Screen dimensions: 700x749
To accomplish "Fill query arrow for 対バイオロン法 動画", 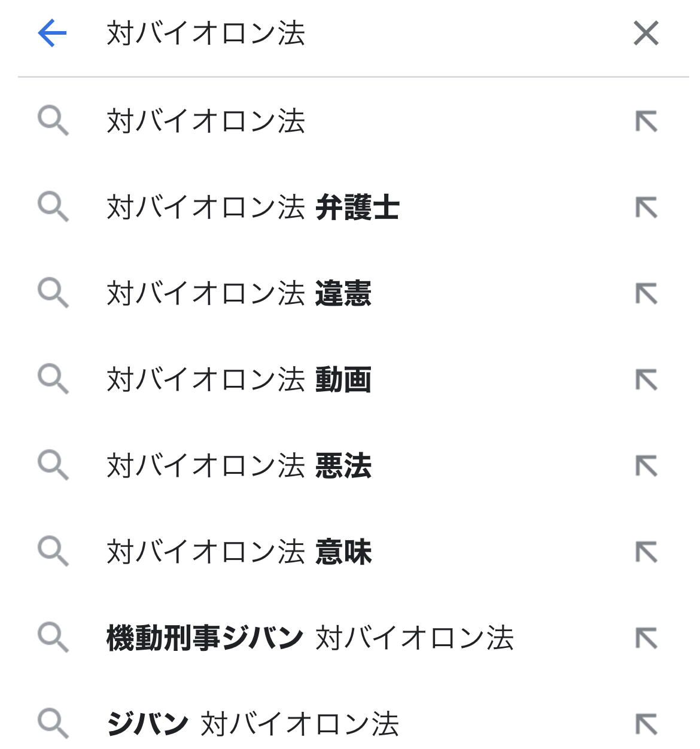I will 646,380.
